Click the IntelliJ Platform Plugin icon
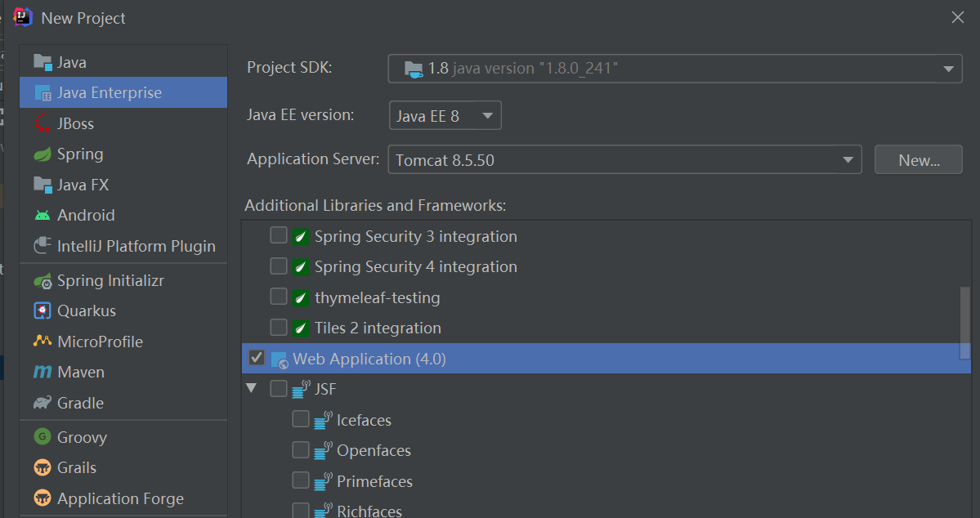Viewport: 980px width, 518px height. point(43,246)
